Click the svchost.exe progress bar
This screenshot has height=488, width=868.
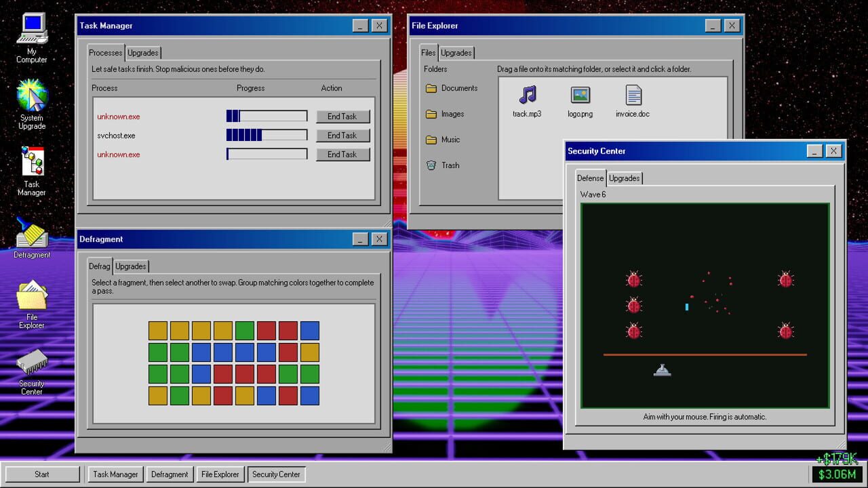click(267, 136)
